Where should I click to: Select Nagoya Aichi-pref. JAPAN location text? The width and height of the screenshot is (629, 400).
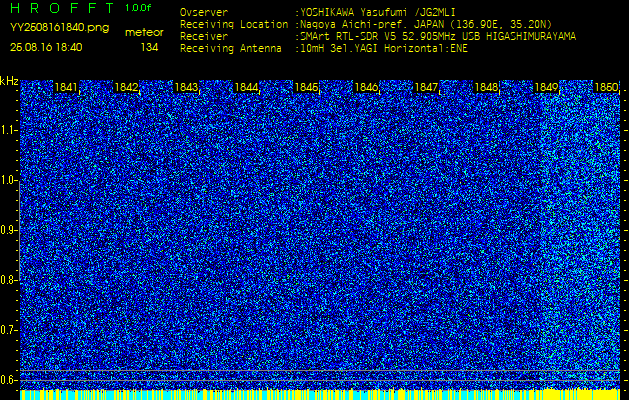[426, 24]
